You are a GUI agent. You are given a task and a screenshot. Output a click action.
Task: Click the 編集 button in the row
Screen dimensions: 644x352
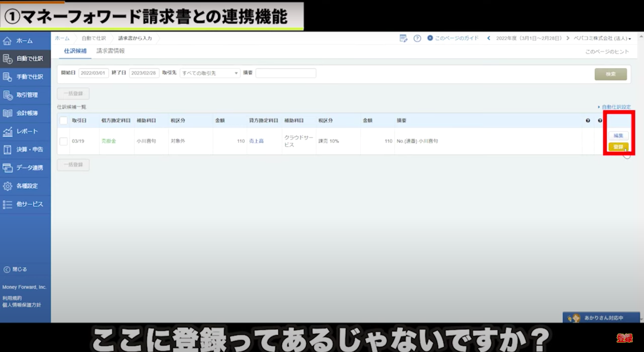pos(618,136)
